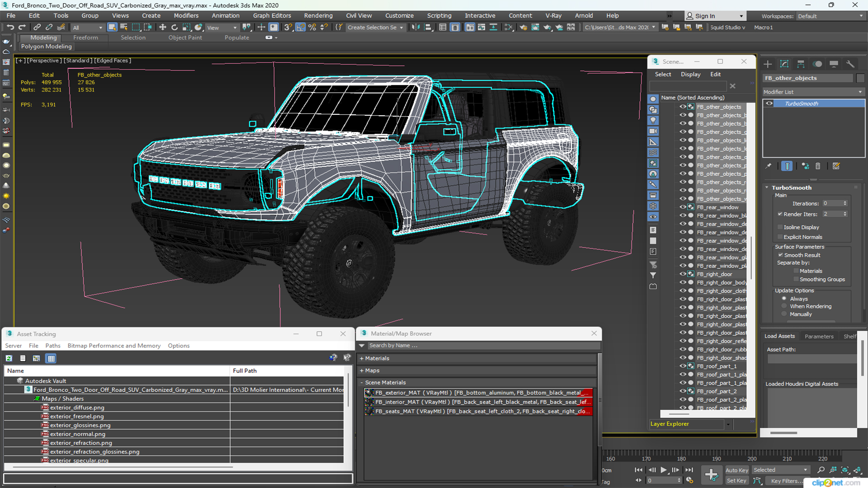Toggle TurboSmooth modifier eye icon
The width and height of the screenshot is (868, 488).
769,103
